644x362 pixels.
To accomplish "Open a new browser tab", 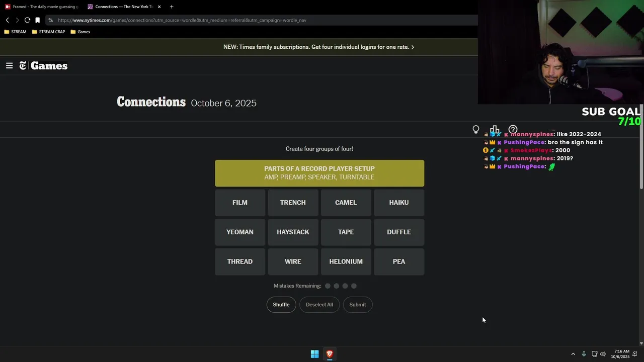I will [x=172, y=7].
